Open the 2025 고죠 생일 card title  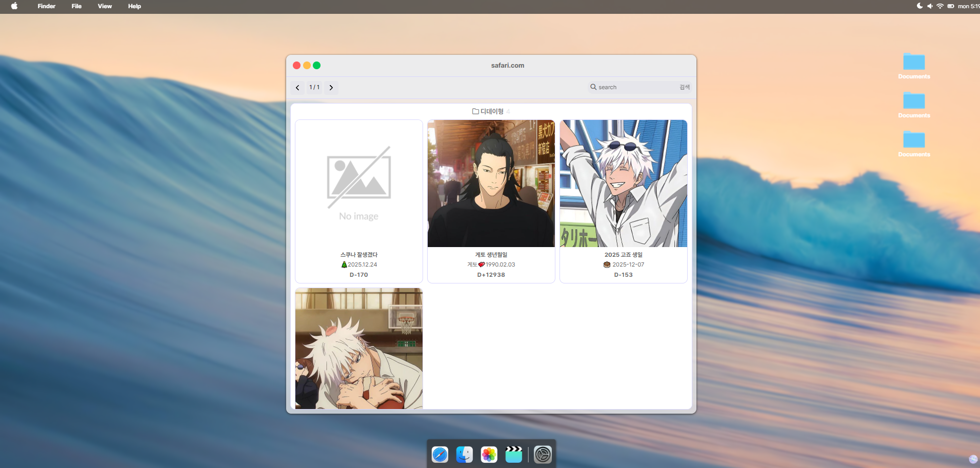pyautogui.click(x=624, y=255)
